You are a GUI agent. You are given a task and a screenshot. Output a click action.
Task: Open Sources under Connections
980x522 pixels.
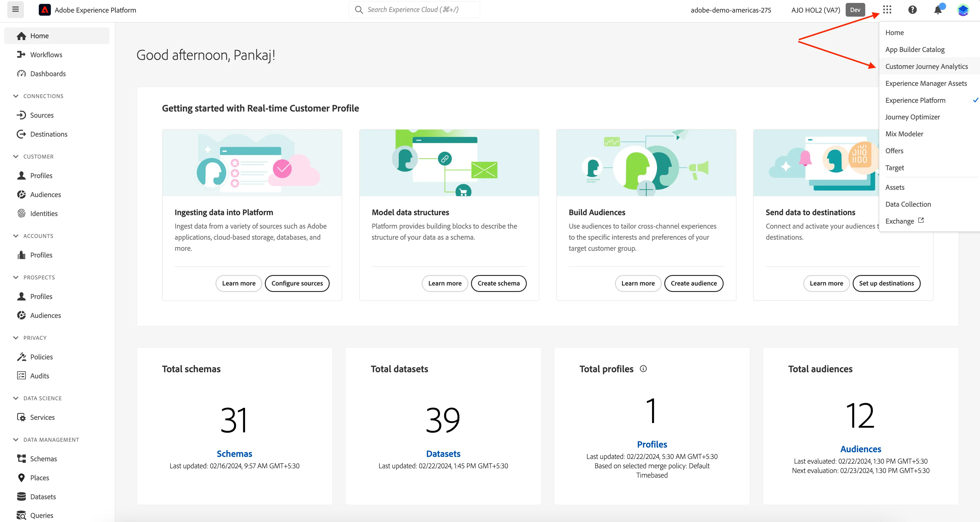(x=42, y=115)
